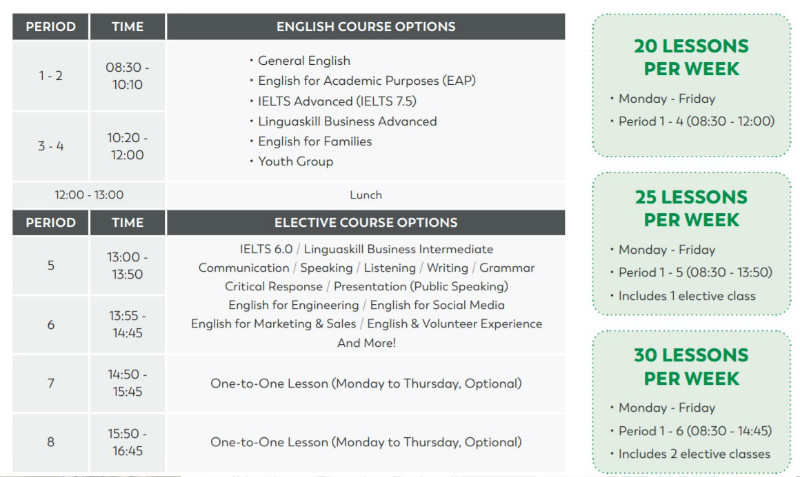This screenshot has width=800, height=477.
Task: Click English for Social Media elective
Action: pyautogui.click(x=437, y=305)
